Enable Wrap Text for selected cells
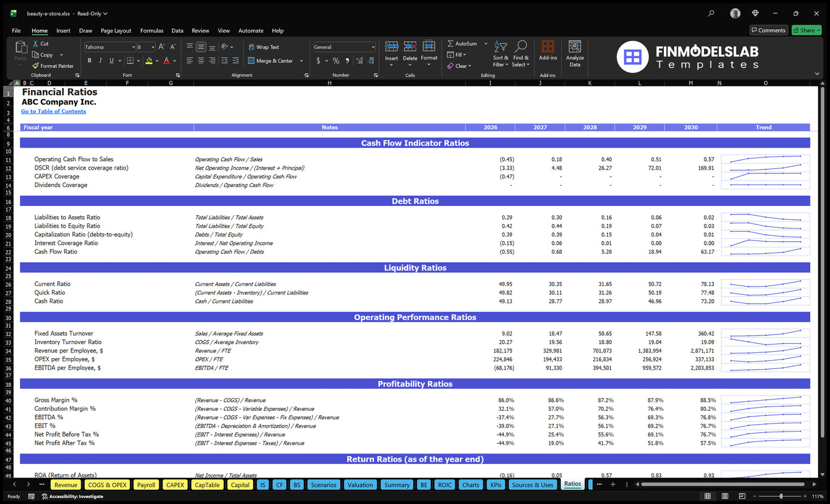This screenshot has height=504, width=830. click(264, 47)
